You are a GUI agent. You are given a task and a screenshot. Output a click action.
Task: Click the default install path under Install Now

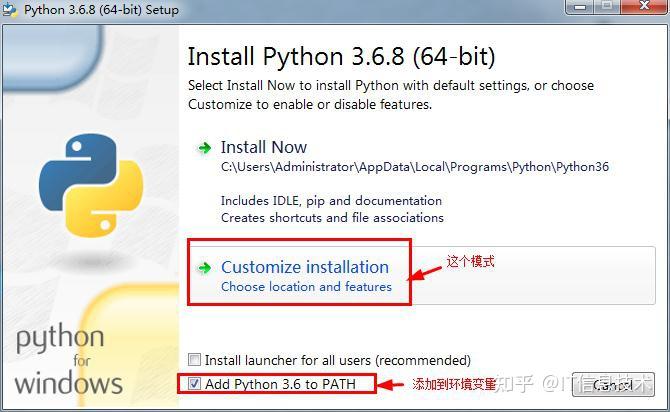pyautogui.click(x=414, y=167)
